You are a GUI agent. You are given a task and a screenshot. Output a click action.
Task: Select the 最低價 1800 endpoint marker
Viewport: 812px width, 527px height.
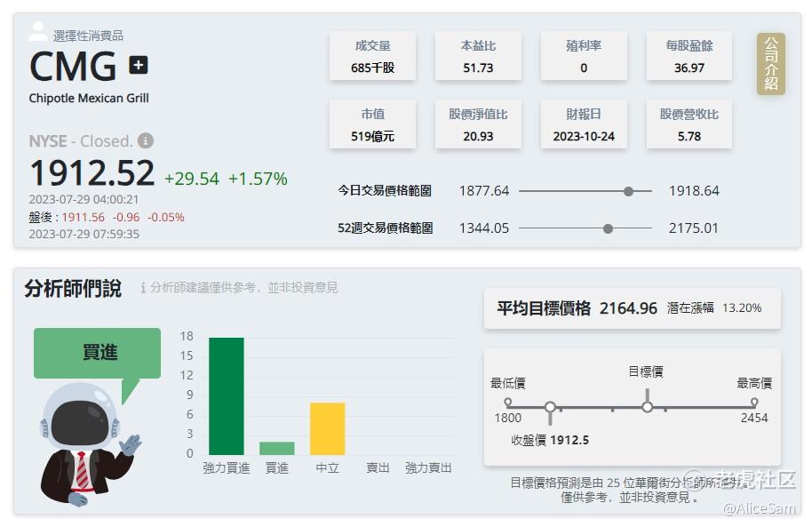(507, 403)
